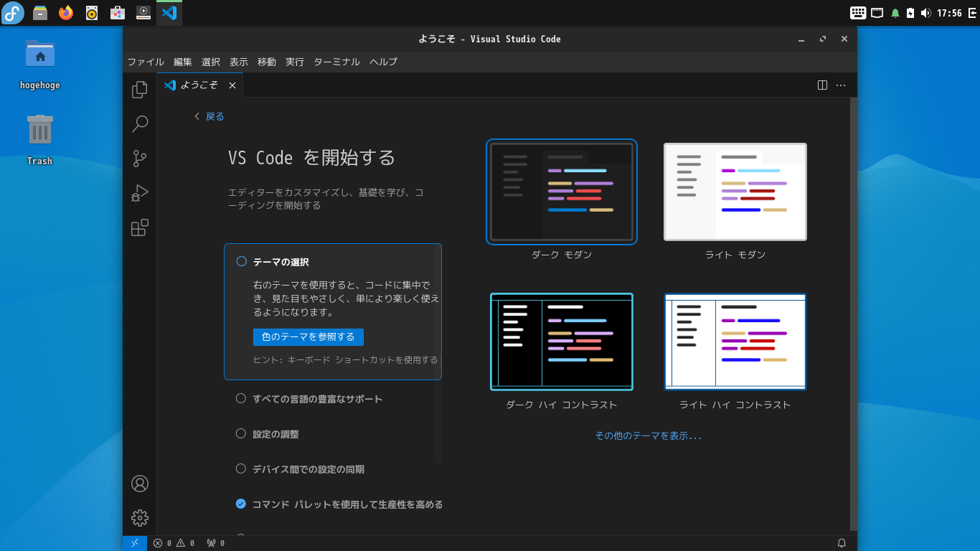Mark the テーマの選択 step as done
The height and width of the screenshot is (551, 980).
241,262
